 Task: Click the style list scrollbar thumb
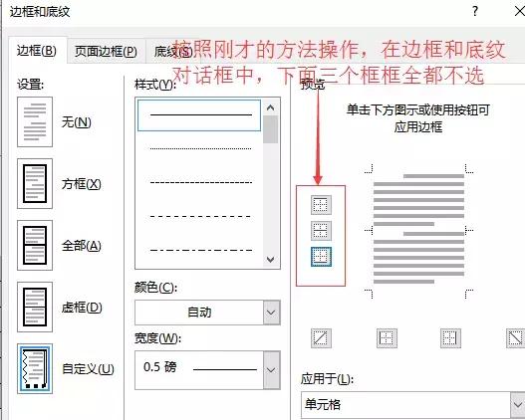(271, 129)
